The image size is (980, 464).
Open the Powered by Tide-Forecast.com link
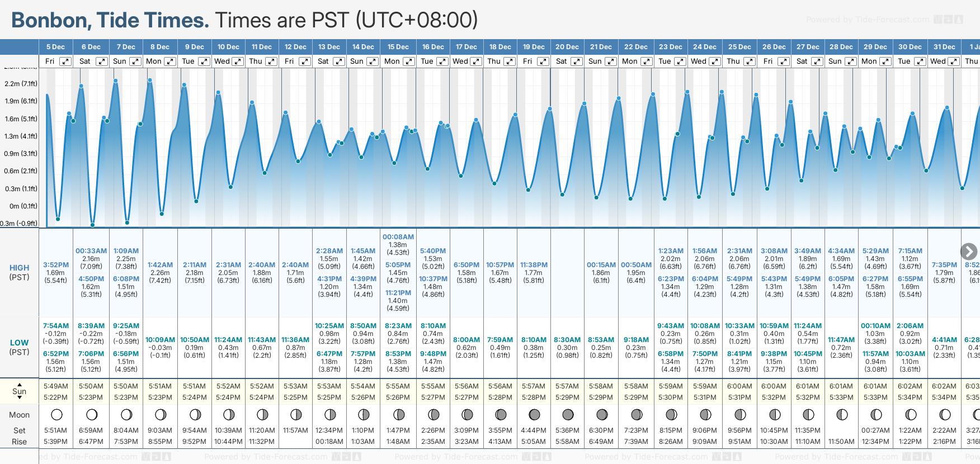click(x=868, y=20)
